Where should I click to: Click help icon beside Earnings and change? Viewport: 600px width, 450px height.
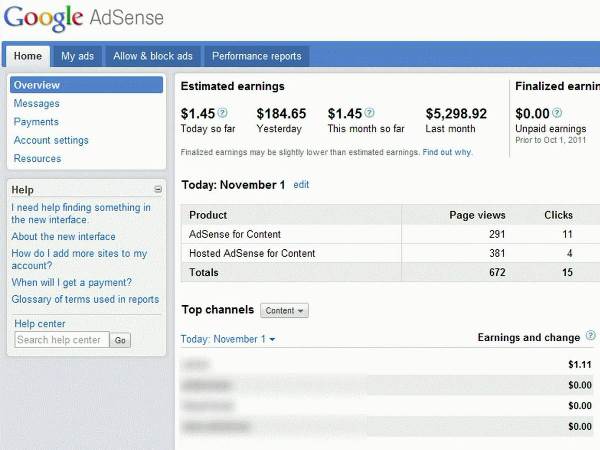[x=590, y=337]
